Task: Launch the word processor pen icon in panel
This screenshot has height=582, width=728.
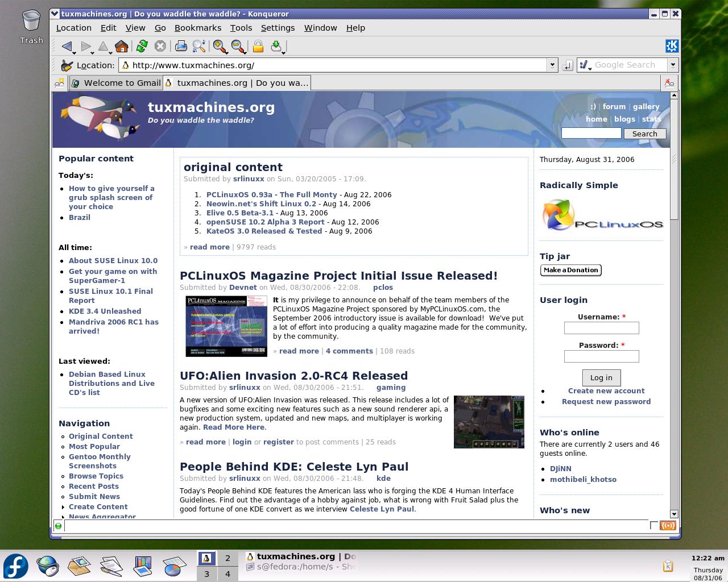Action: click(x=111, y=566)
